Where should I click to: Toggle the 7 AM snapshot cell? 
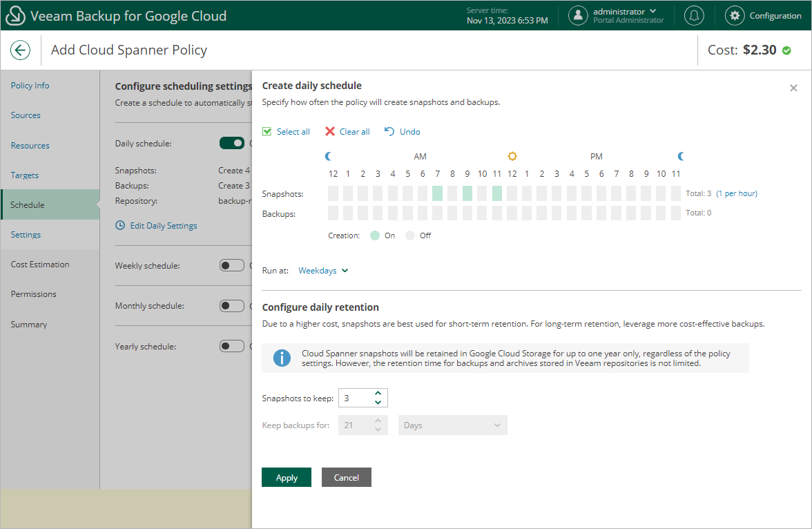click(437, 193)
